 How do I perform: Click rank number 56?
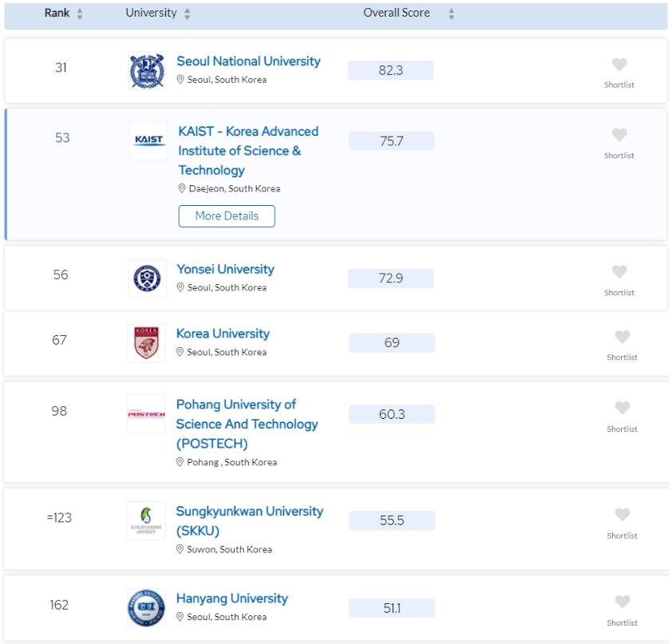click(x=61, y=275)
